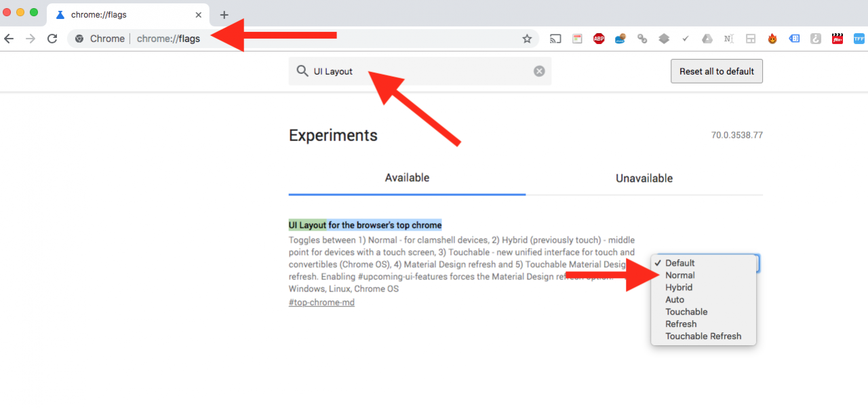Click the stacked layers extension icon
The height and width of the screenshot is (409, 868).
[x=664, y=39]
